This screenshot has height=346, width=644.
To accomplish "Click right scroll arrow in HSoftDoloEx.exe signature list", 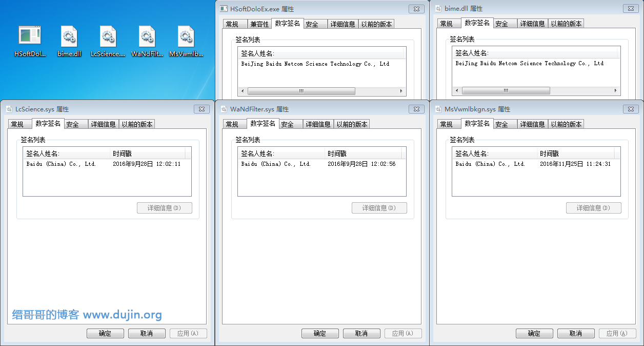I will pos(401,91).
